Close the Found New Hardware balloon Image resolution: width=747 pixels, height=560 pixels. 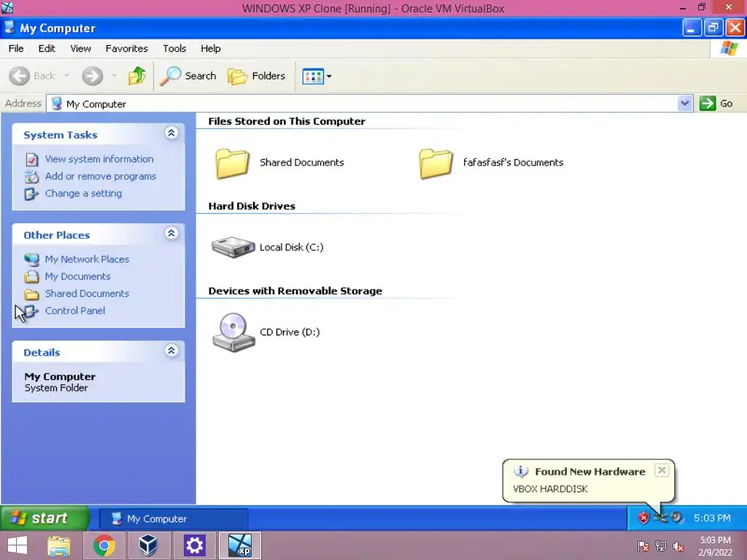click(x=662, y=470)
